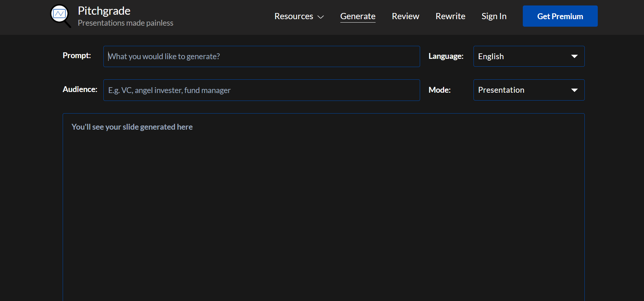Expand the chevron next to Resources
The width and height of the screenshot is (644, 301).
[321, 17]
